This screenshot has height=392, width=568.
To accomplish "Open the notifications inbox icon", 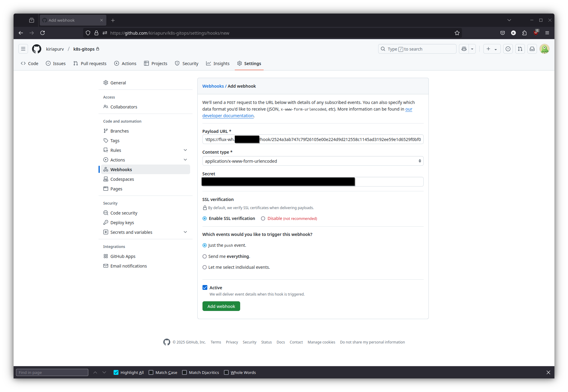I will point(532,49).
